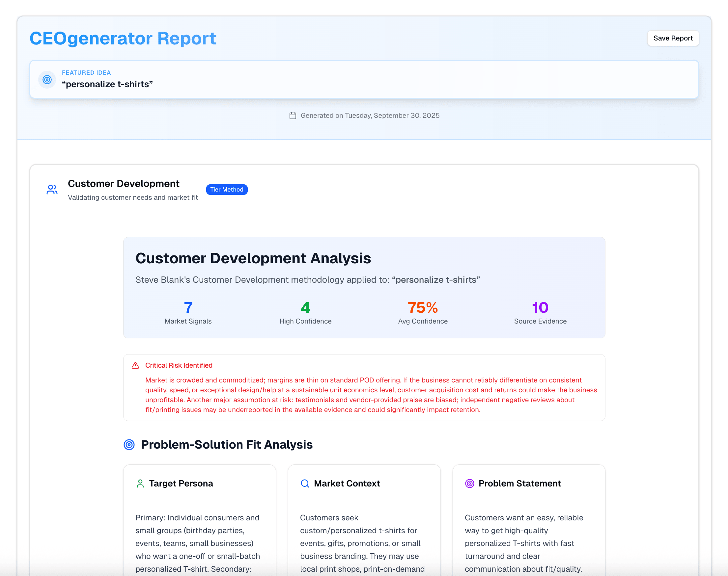The image size is (728, 576).
Task: Select the bullseye icon beside Problem-Solution Fit Analysis
Action: point(129,445)
